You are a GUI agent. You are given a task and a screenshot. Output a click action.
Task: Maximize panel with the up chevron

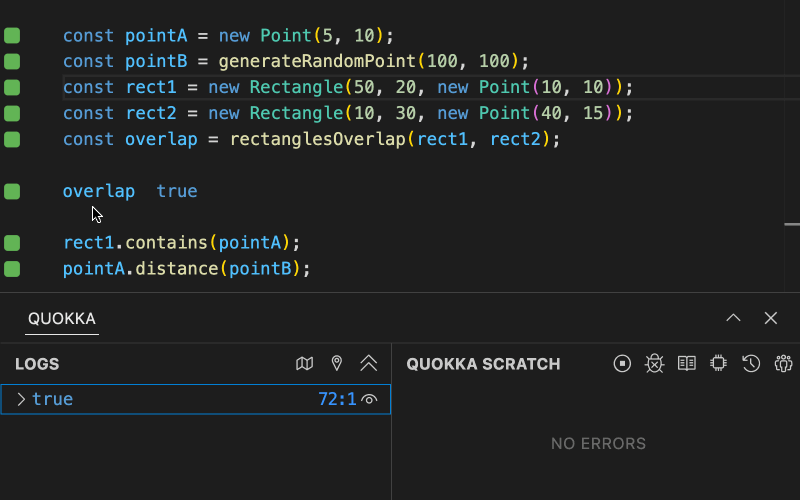pos(733,318)
